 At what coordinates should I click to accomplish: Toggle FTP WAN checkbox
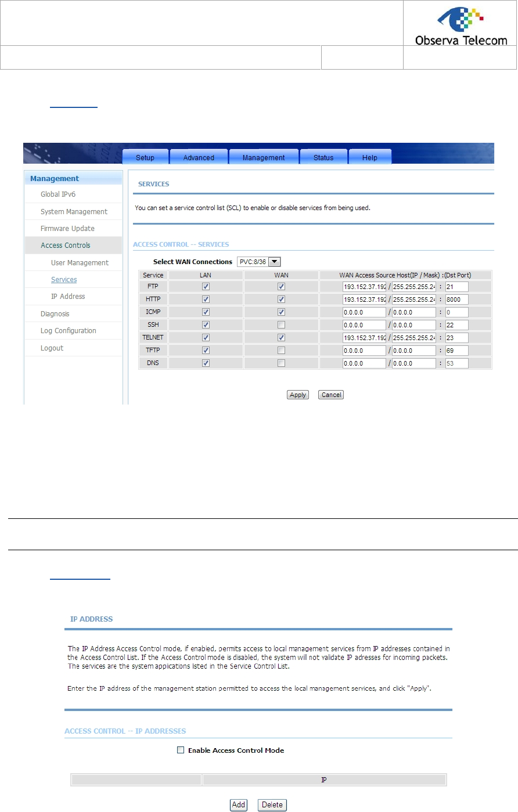click(281, 287)
